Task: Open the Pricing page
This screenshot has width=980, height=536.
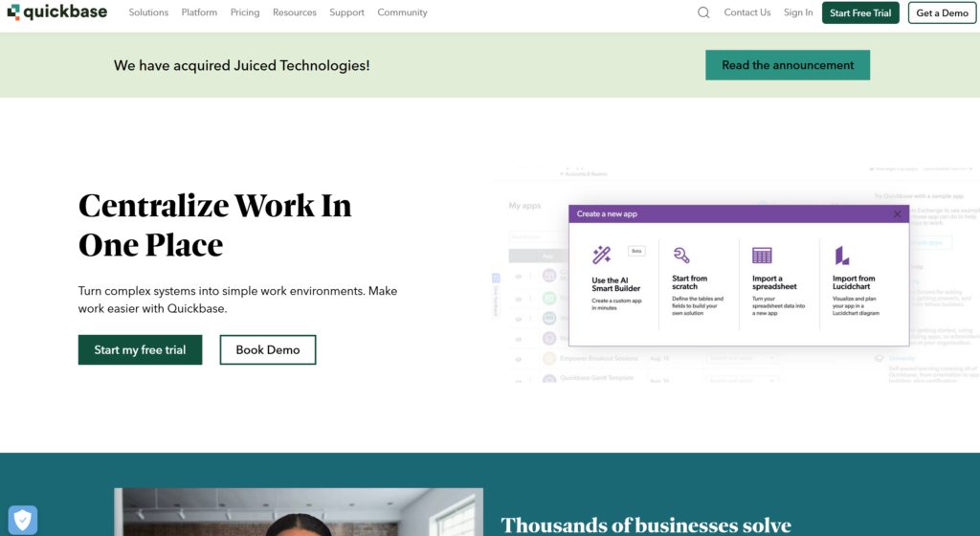Action: 245,12
